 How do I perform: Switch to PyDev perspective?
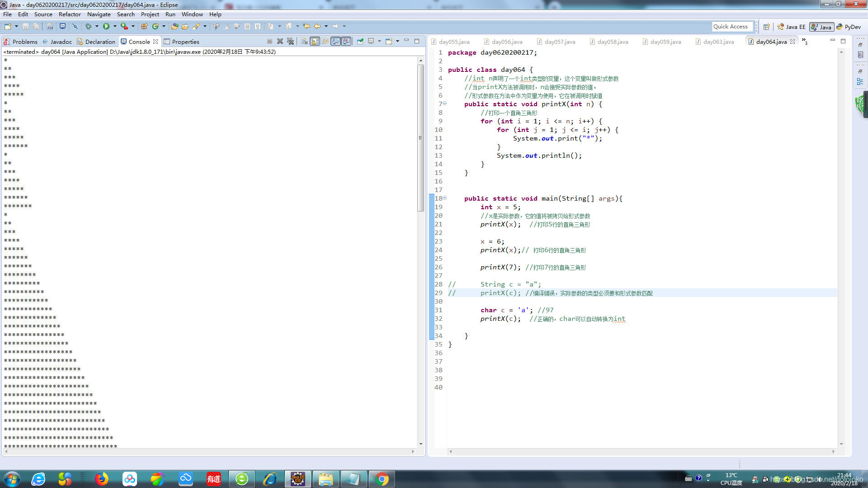[849, 27]
